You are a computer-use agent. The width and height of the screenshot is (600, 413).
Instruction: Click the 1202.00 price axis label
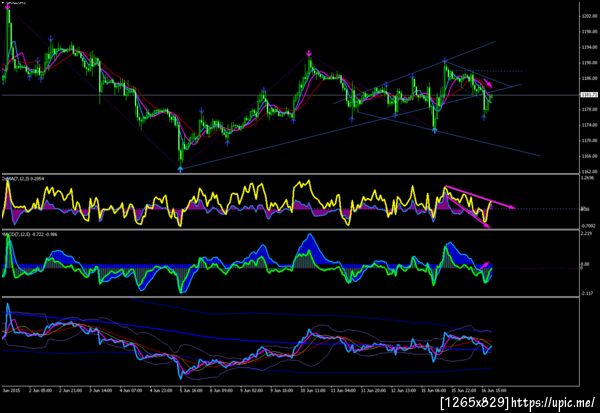point(590,16)
